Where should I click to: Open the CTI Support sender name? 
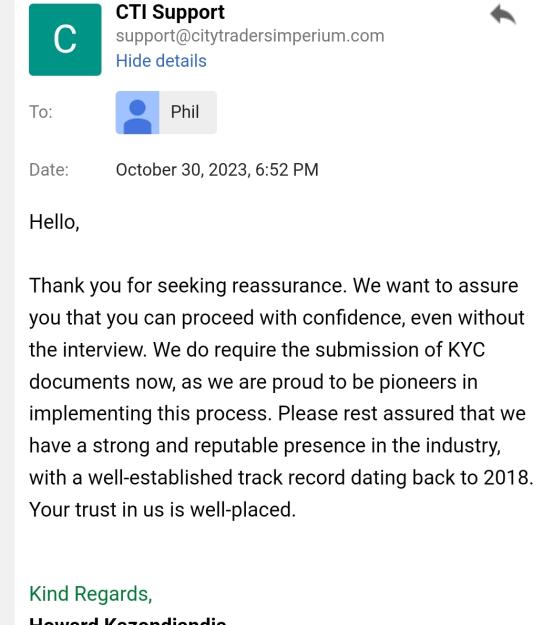click(170, 12)
